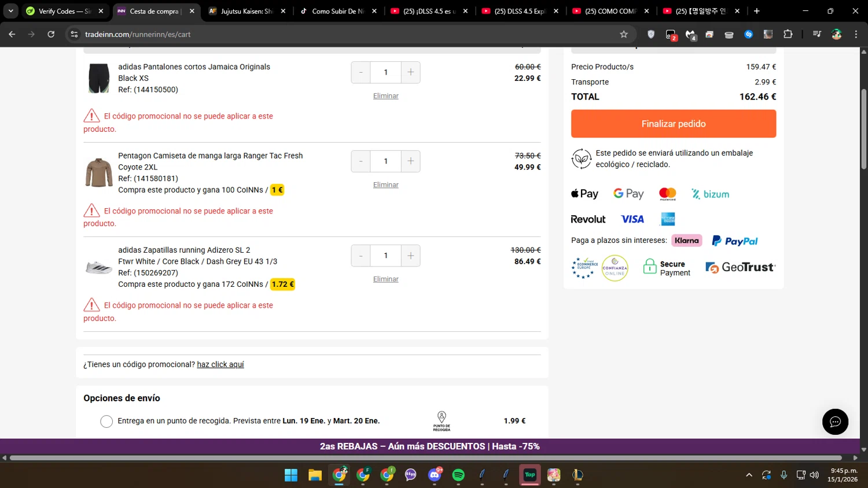868x488 pixels.
Task: Open the tab search dropdown arrow
Action: click(10, 11)
